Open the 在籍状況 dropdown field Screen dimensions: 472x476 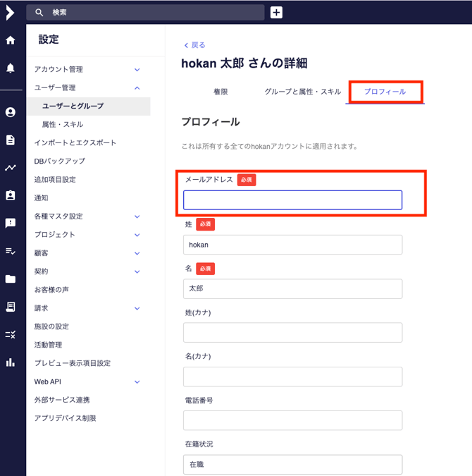tap(292, 465)
